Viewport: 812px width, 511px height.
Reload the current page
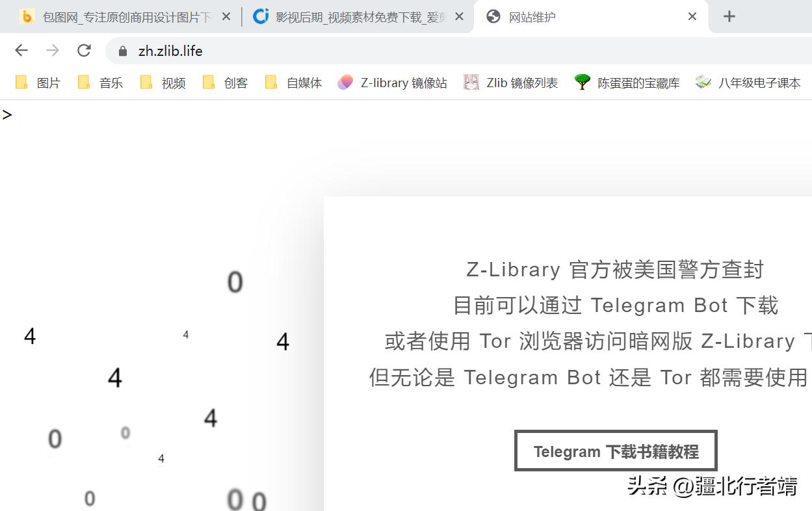(84, 50)
